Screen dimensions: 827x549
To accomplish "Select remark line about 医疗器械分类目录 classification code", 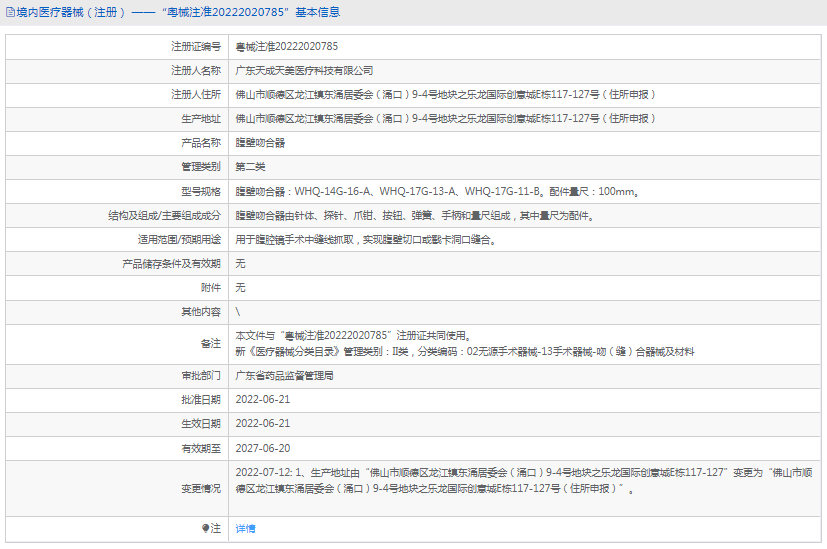I will (465, 352).
